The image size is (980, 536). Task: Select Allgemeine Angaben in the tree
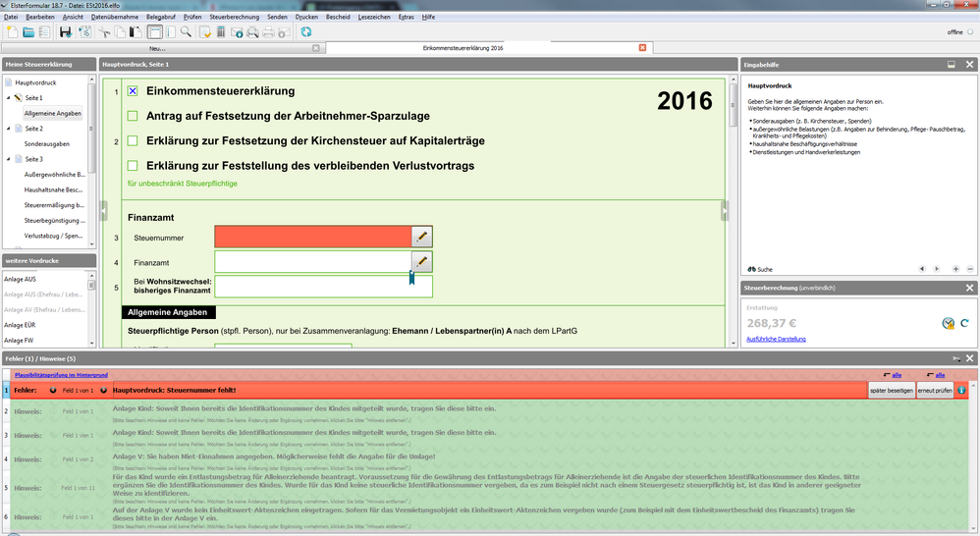[52, 113]
